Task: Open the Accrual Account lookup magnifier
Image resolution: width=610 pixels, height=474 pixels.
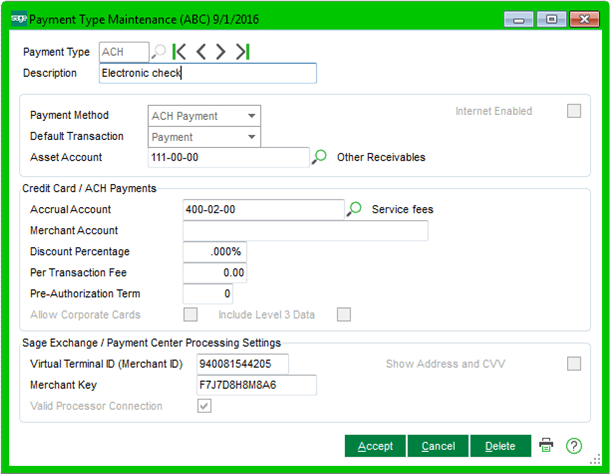Action: point(354,209)
